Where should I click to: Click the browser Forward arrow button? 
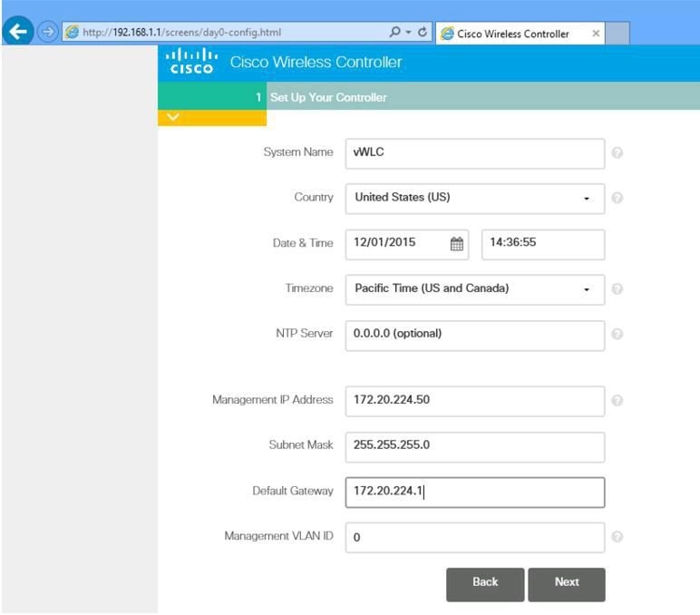tap(47, 32)
